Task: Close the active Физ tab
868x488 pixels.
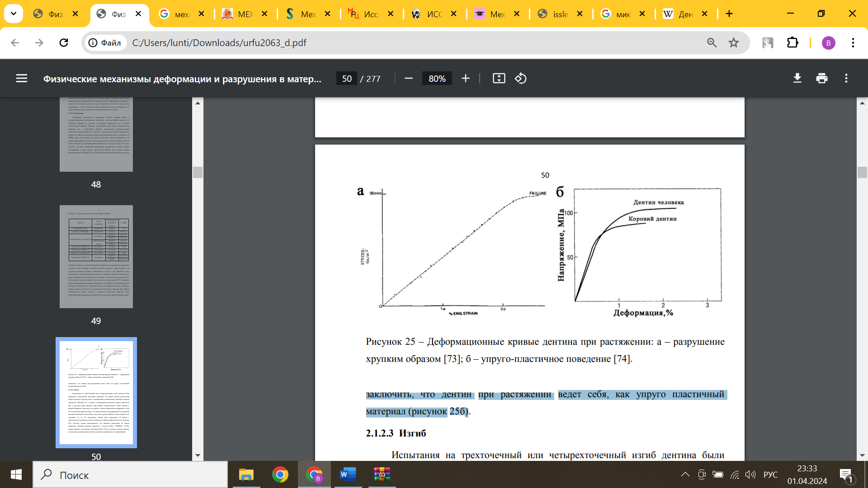Action: click(139, 14)
